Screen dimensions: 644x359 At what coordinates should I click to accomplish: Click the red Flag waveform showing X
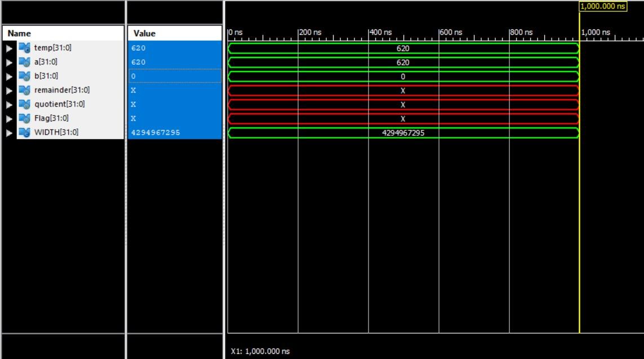click(403, 119)
